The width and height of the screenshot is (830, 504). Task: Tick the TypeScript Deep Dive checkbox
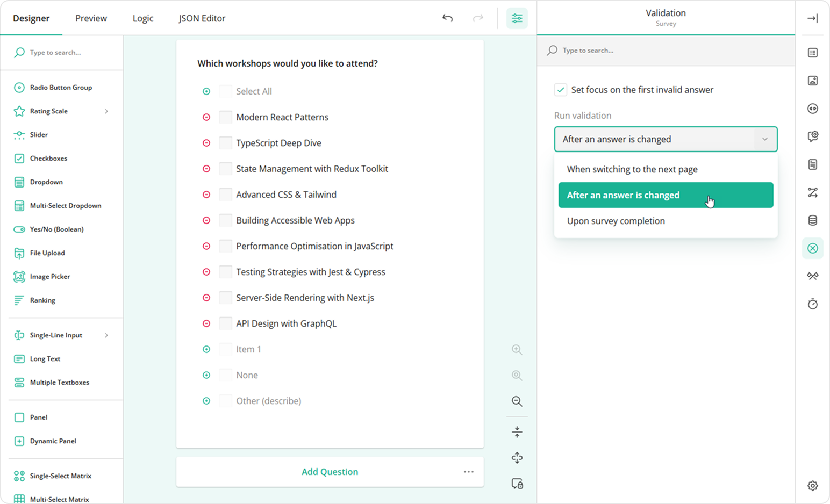click(x=226, y=143)
